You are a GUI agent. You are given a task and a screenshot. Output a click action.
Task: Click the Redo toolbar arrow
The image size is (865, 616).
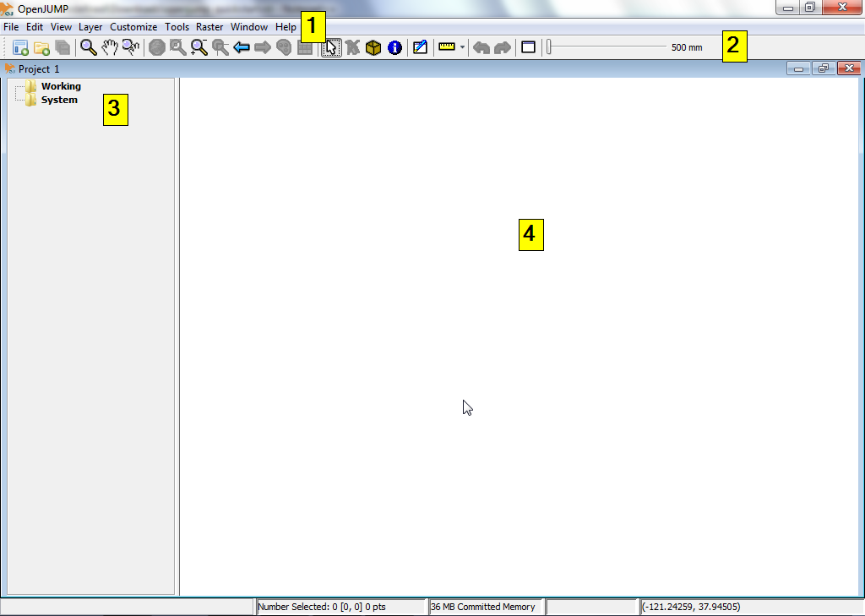[x=503, y=47]
